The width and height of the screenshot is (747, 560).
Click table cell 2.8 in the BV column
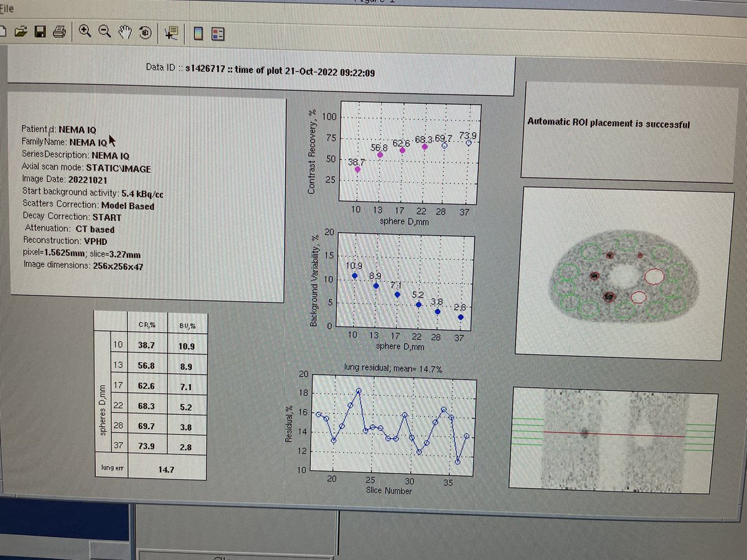coord(186,447)
